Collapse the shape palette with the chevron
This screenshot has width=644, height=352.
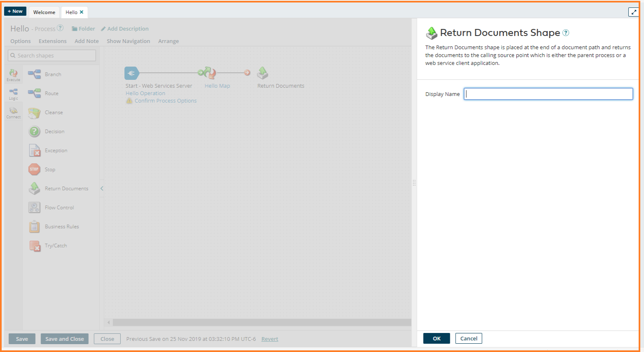(102, 189)
